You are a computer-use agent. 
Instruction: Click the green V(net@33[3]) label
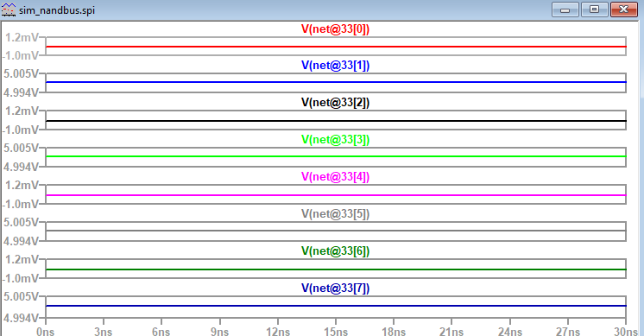click(335, 140)
